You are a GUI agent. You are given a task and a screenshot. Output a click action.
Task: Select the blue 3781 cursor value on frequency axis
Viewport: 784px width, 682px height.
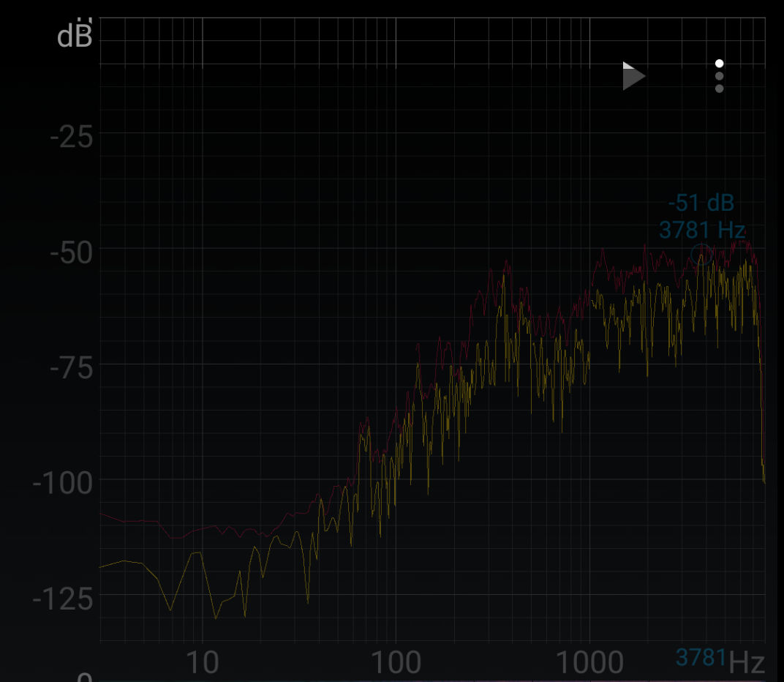[701, 657]
